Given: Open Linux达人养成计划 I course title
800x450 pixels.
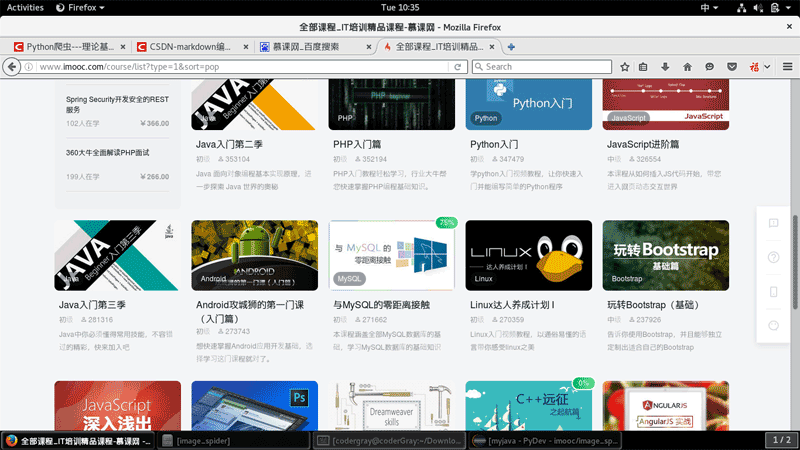Looking at the screenshot, I should point(512,305).
